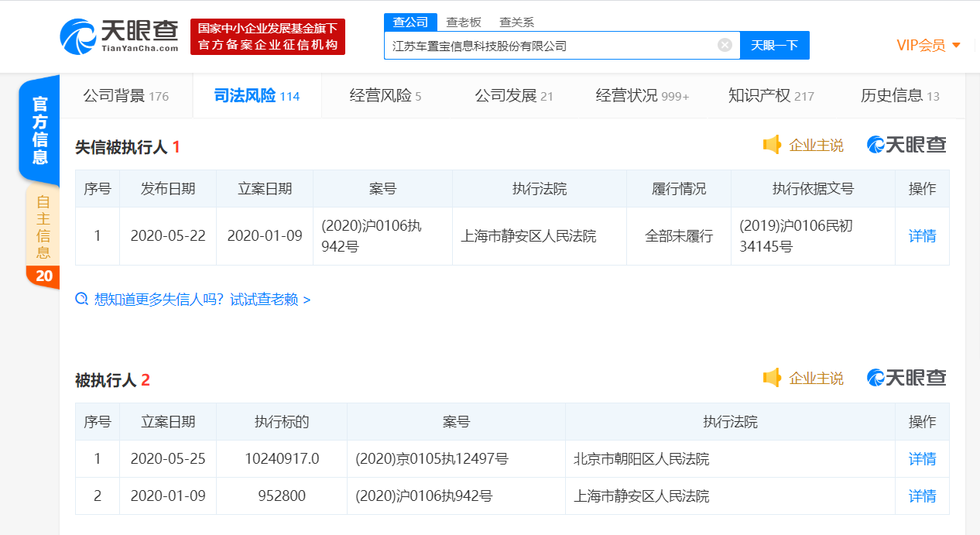Clear the search box with X icon

point(725,45)
